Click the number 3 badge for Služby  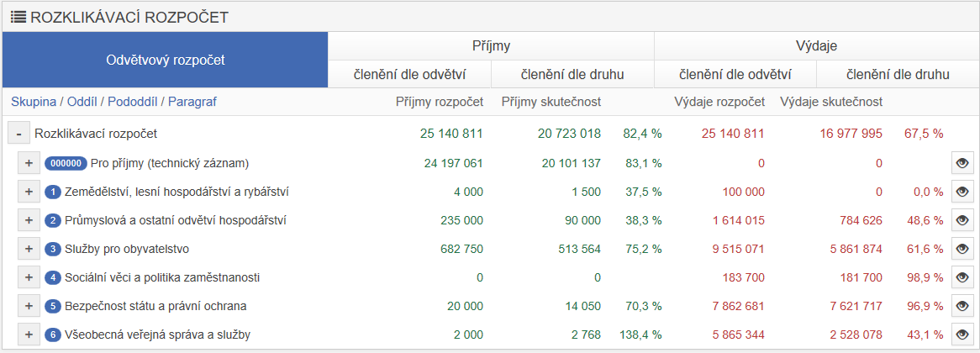52,250
